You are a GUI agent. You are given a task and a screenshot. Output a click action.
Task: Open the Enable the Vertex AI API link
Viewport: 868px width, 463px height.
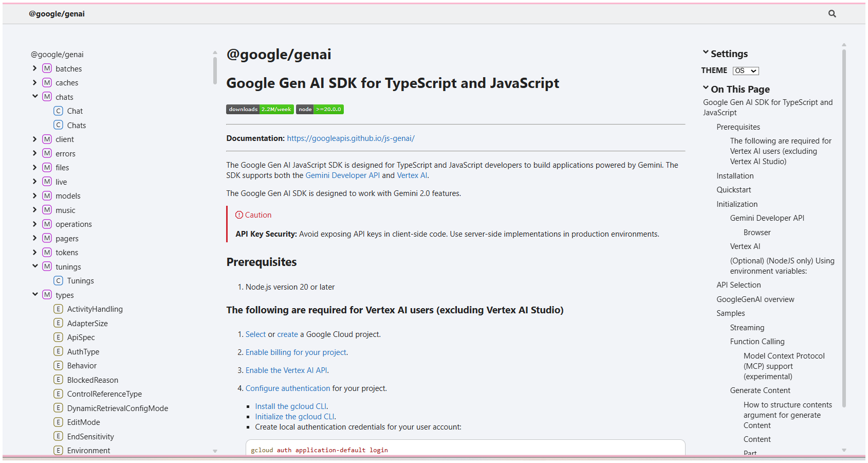coord(286,370)
